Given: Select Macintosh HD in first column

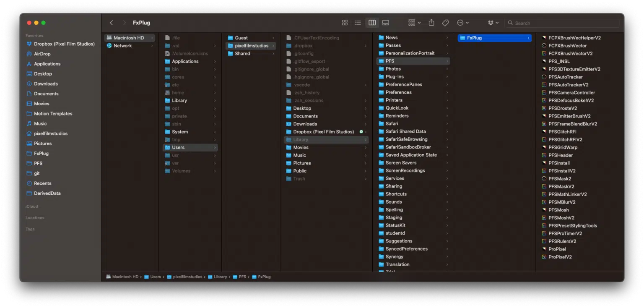Looking at the screenshot, I should (x=130, y=38).
